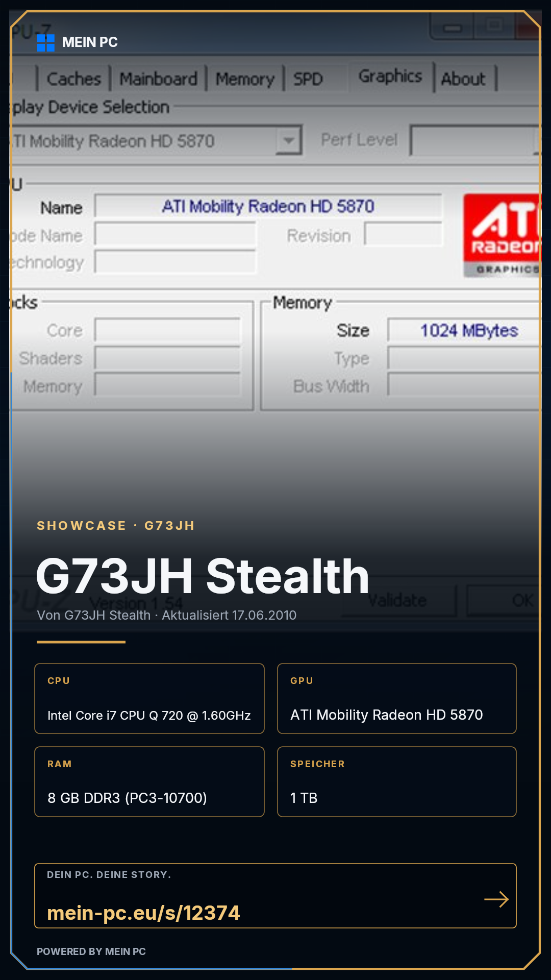Switch to the Mainboard tab

[158, 79]
